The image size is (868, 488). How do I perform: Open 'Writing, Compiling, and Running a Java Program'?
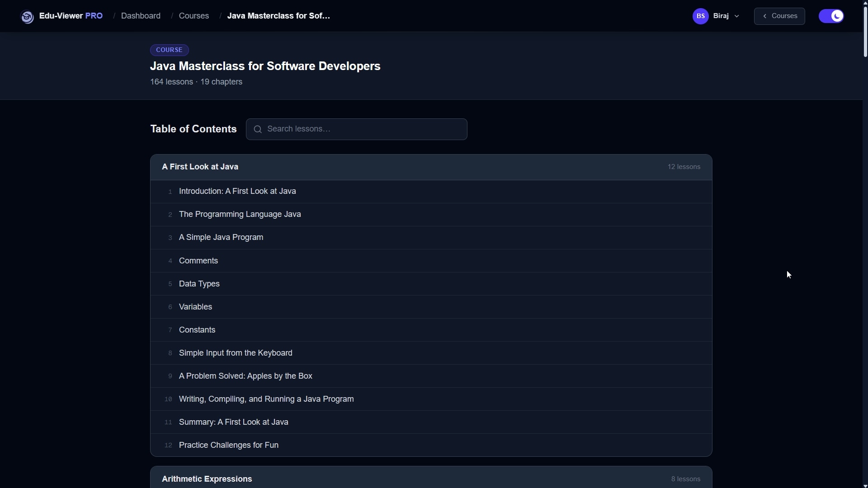coord(266,399)
